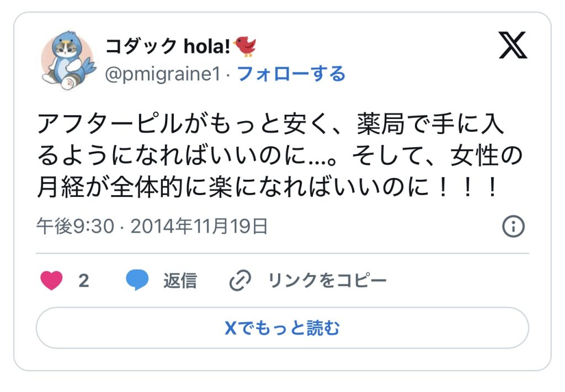This screenshot has width=565, height=392.
Task: Click the X logo icon
Action: pyautogui.click(x=513, y=45)
